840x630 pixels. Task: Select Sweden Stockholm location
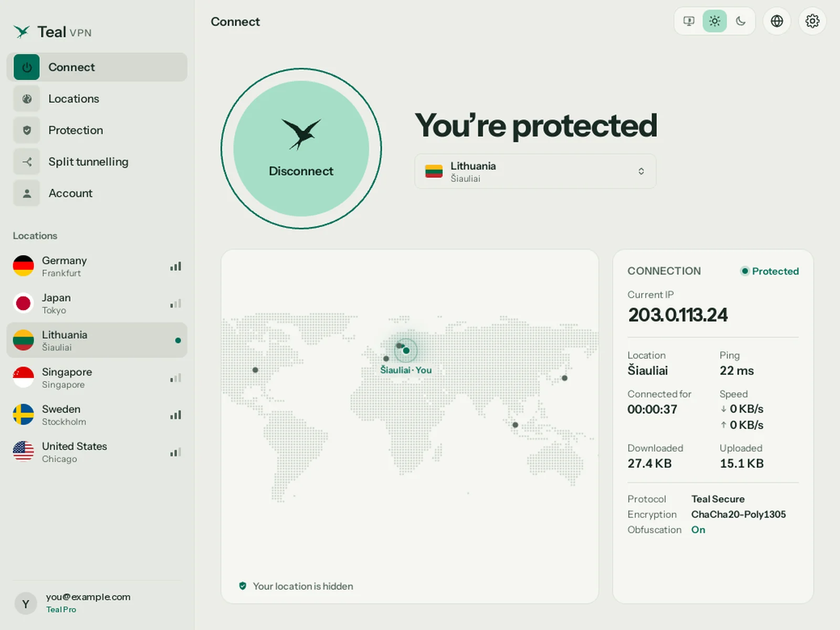(97, 415)
